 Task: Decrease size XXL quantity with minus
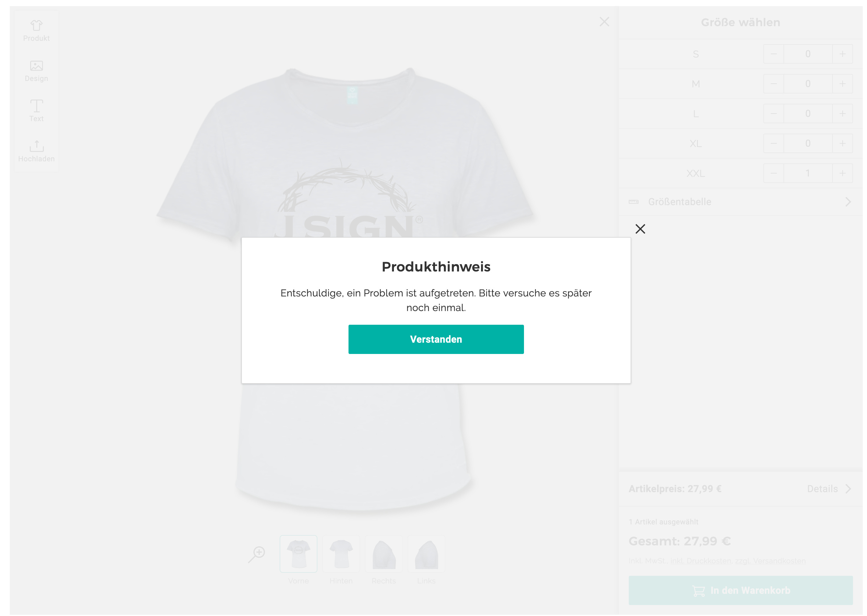pyautogui.click(x=773, y=173)
